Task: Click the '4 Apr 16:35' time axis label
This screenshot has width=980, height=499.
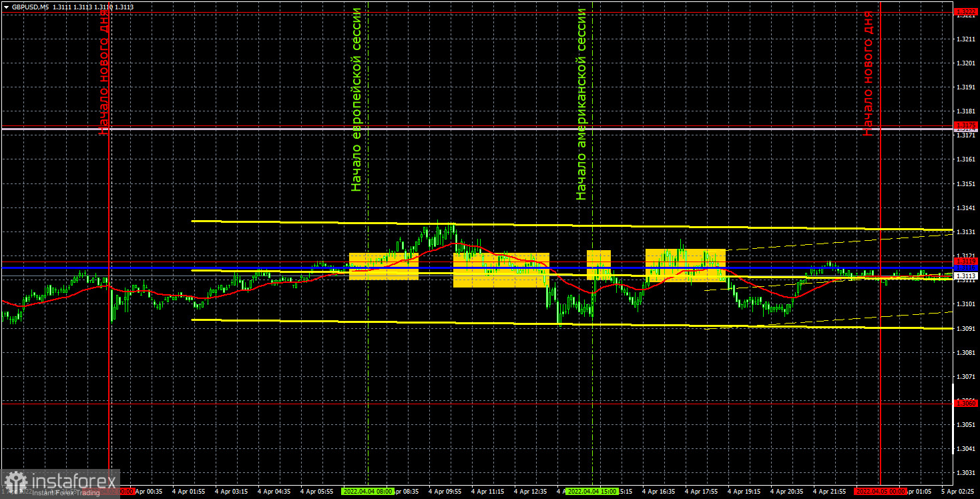Action: (x=660, y=491)
